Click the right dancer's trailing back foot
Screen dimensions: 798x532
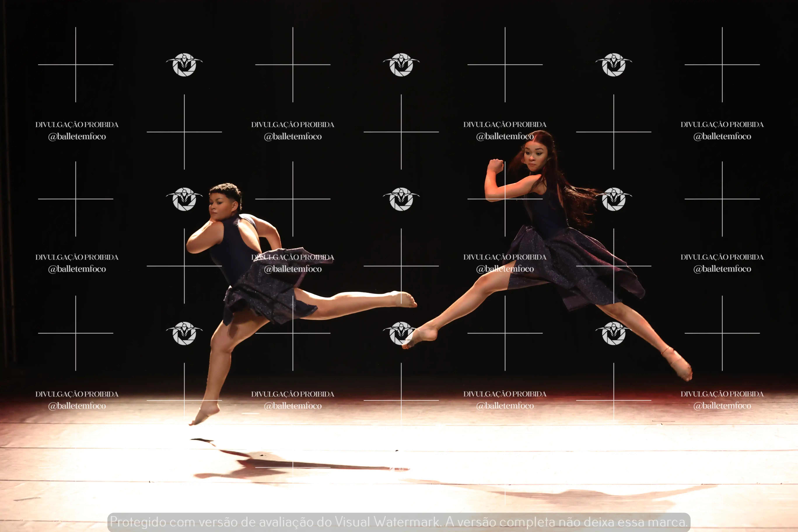click(680, 366)
